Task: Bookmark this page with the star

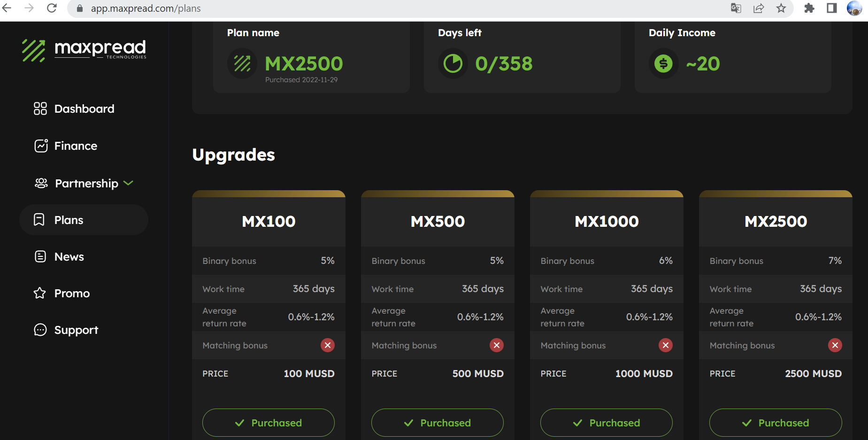Action: pyautogui.click(x=781, y=8)
